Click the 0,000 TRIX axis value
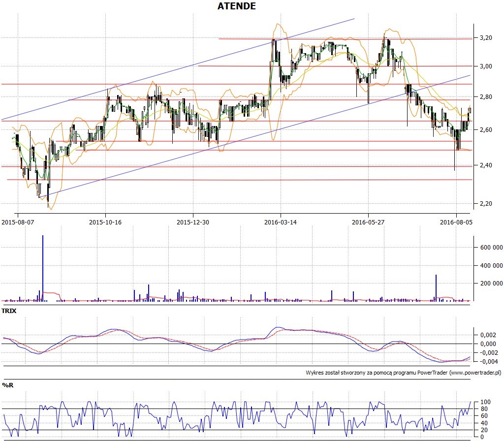Image resolution: width=504 pixels, height=441 pixels. (488, 344)
